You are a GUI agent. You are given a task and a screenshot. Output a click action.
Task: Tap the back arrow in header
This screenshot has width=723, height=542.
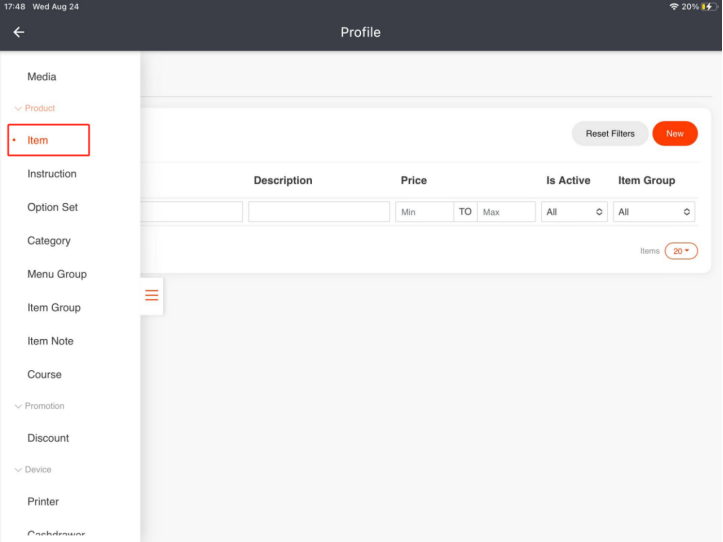tap(18, 32)
